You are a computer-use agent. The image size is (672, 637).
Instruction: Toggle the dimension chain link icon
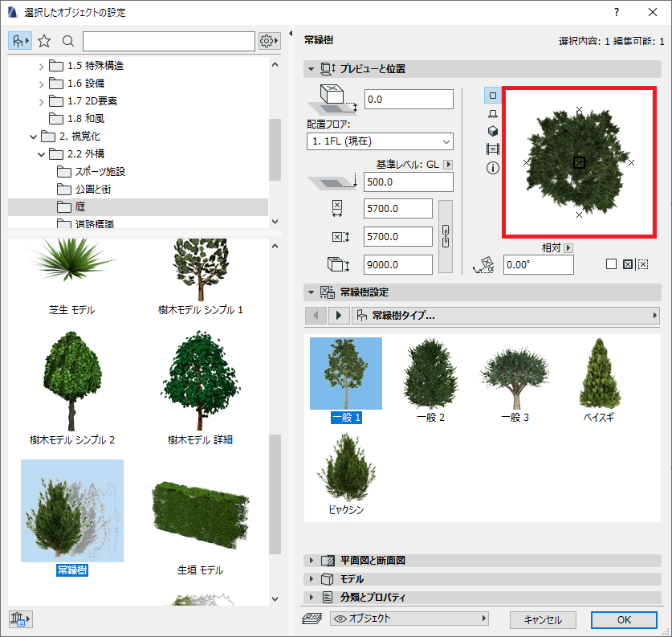tap(446, 236)
